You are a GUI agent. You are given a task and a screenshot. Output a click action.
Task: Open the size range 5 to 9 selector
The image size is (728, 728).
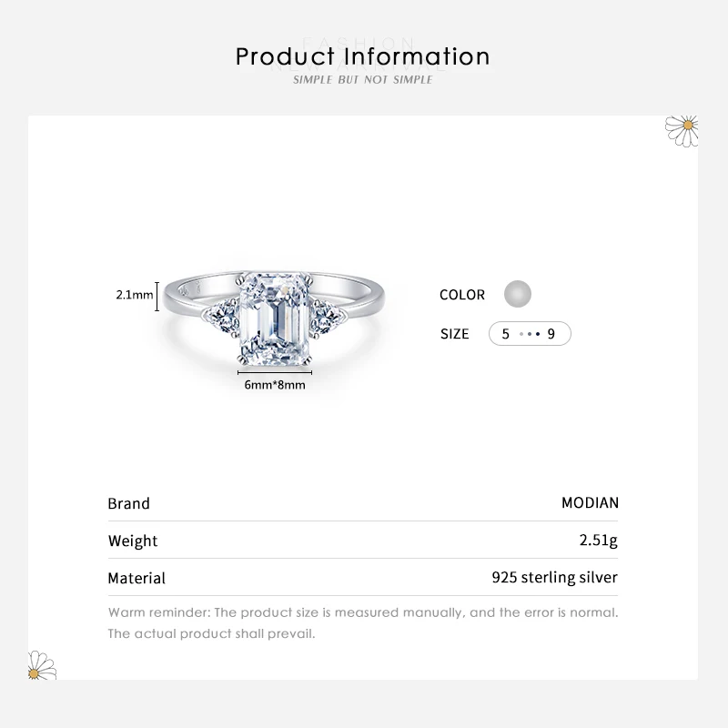[x=530, y=334]
